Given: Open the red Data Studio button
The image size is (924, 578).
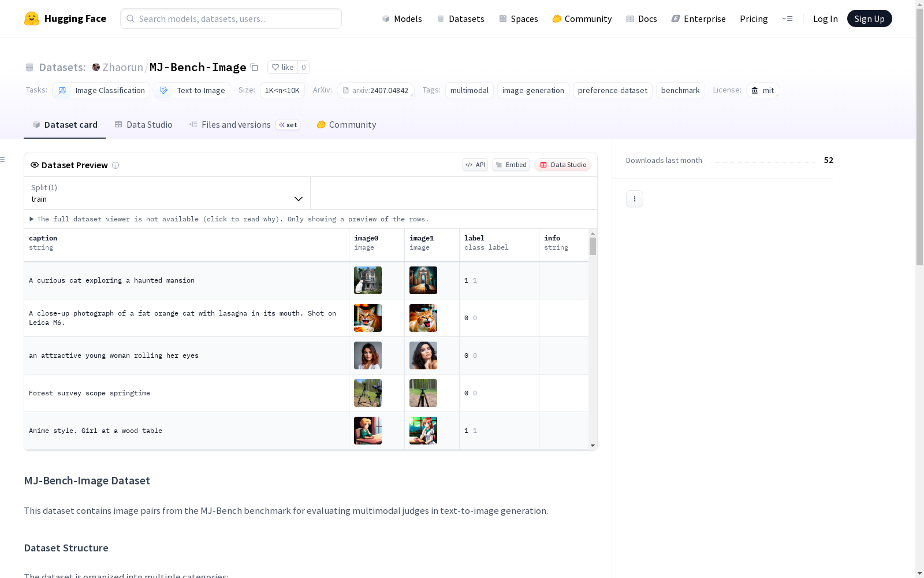Looking at the screenshot, I should coord(562,165).
